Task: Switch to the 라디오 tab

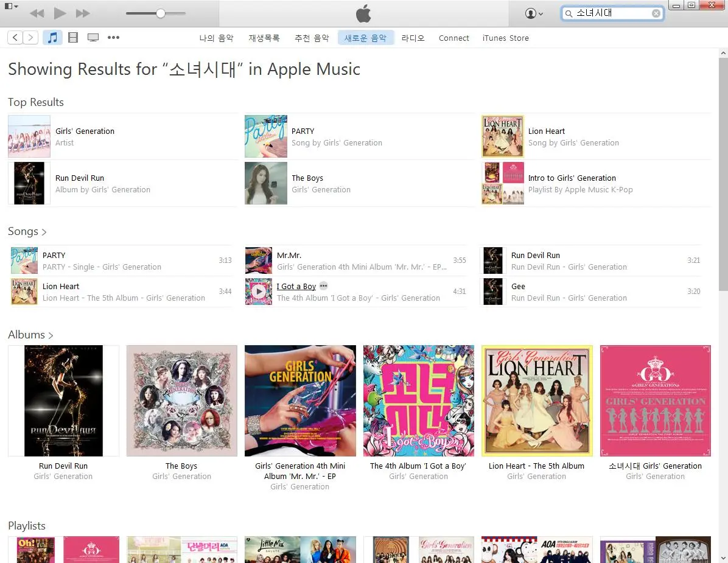Action: (x=413, y=38)
